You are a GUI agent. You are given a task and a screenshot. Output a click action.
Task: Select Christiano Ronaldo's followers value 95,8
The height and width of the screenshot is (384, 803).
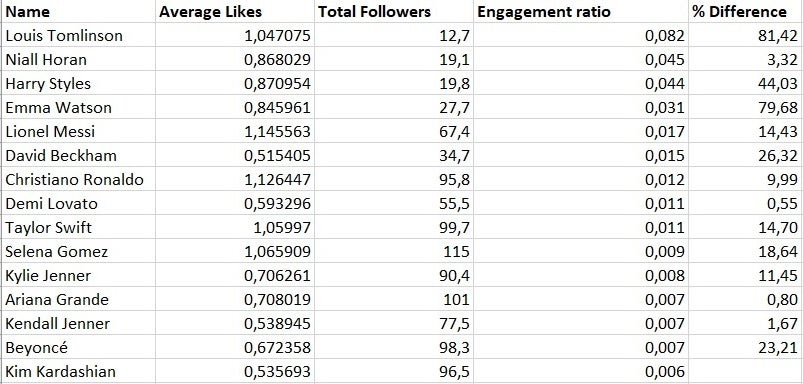point(394,180)
